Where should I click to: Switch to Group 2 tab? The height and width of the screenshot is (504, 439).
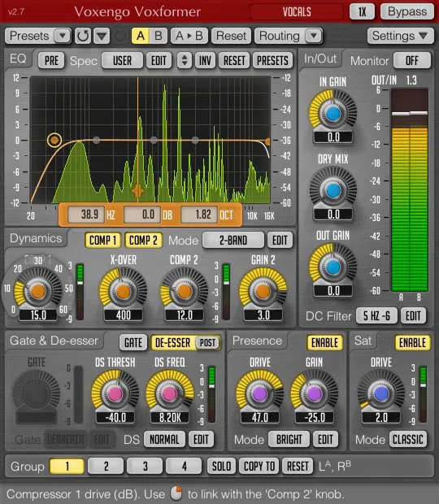tap(106, 466)
